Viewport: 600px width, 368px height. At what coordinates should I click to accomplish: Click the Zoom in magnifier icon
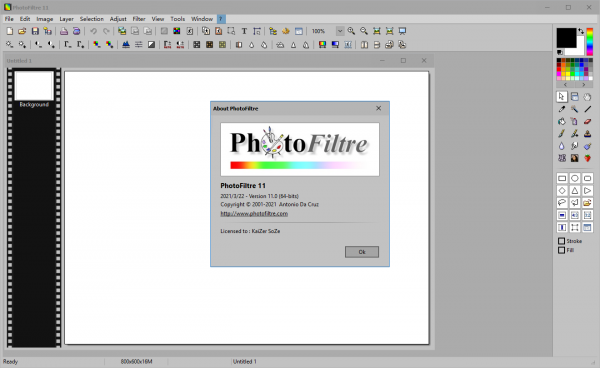[x=351, y=31]
